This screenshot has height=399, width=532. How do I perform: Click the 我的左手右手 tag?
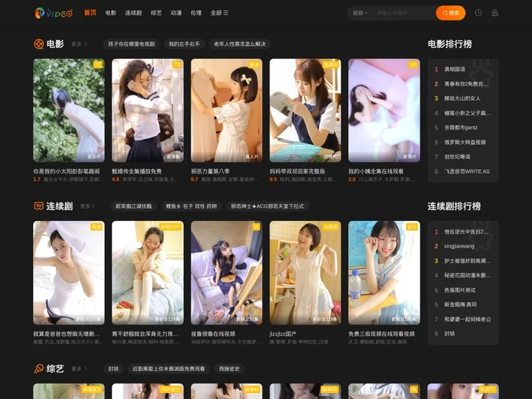pos(184,44)
